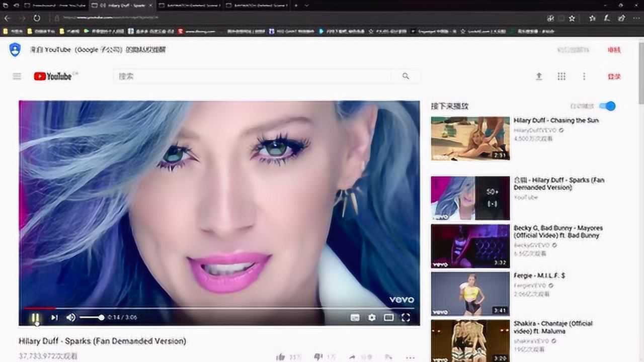
Task: Dismiss privacy reminder with red link
Action: pyautogui.click(x=614, y=50)
